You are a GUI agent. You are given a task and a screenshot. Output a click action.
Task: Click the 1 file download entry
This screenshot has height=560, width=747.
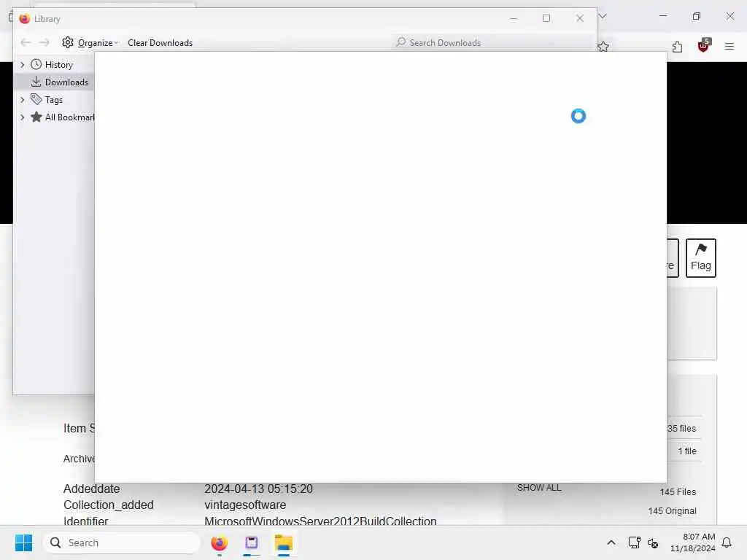pyautogui.click(x=687, y=451)
